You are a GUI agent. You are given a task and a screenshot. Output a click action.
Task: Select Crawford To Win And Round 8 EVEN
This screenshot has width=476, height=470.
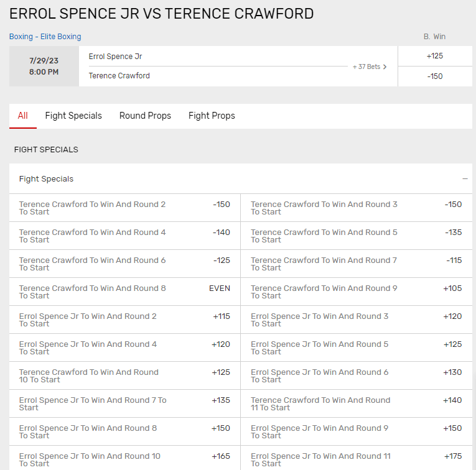125,292
